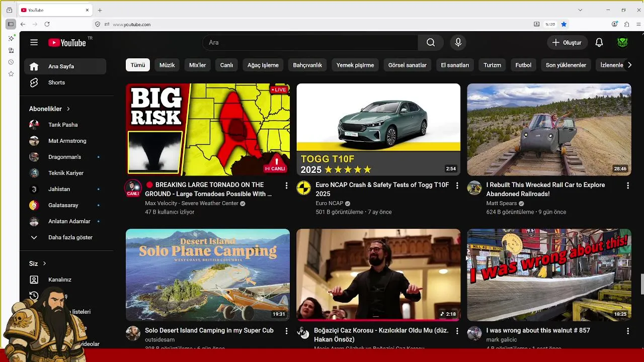Open the rail car video thumbnail
This screenshot has height=362, width=644.
549,130
